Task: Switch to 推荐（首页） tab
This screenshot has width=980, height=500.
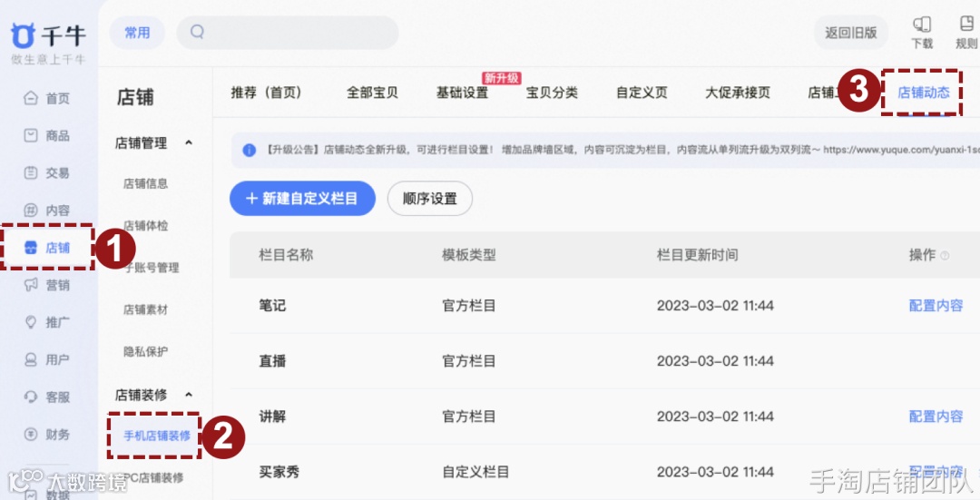Action: click(267, 93)
